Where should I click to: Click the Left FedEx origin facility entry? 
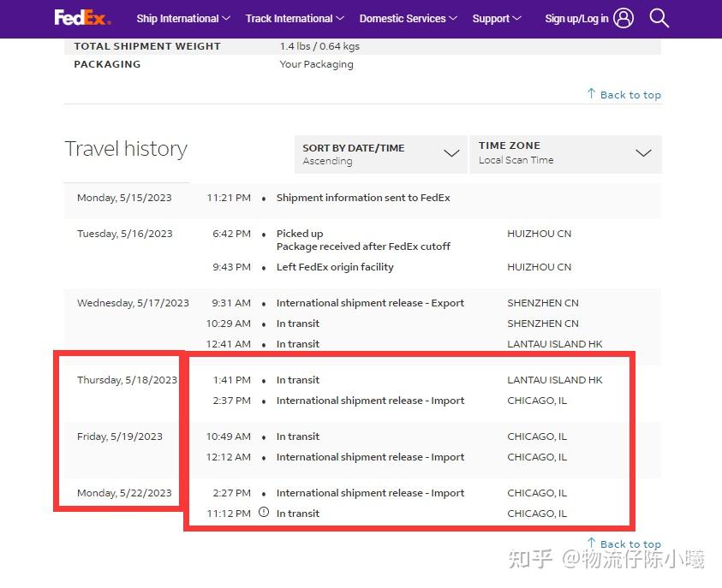pyautogui.click(x=335, y=267)
